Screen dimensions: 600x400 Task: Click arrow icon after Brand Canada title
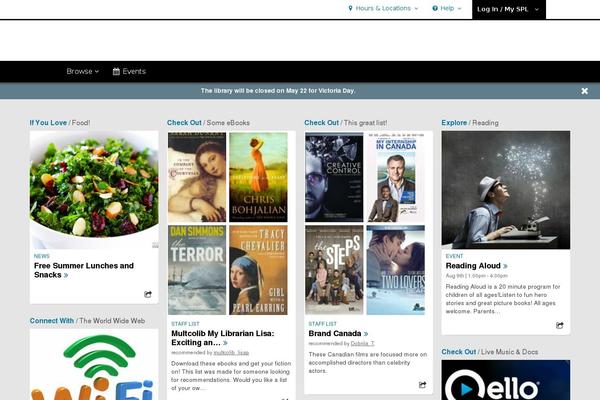(x=366, y=334)
